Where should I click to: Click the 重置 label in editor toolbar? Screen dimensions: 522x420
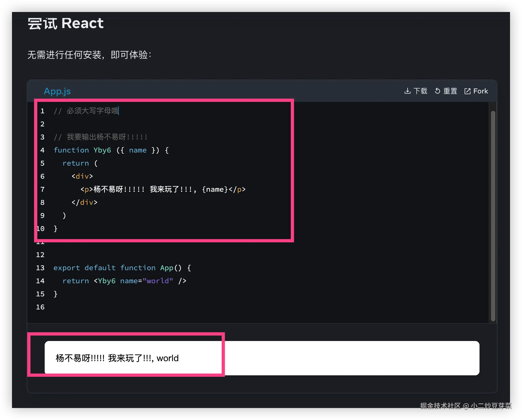click(x=450, y=91)
